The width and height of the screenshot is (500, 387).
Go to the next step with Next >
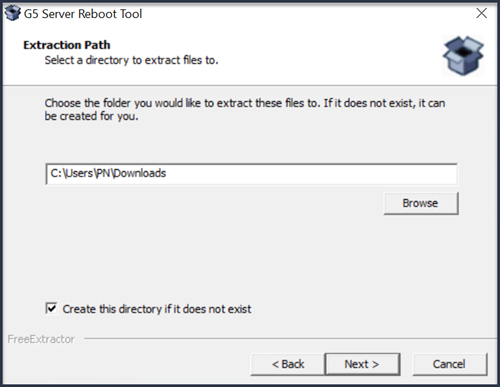click(x=362, y=364)
